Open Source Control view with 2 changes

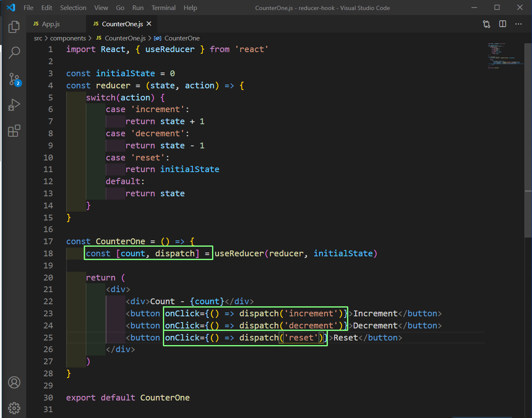point(15,79)
